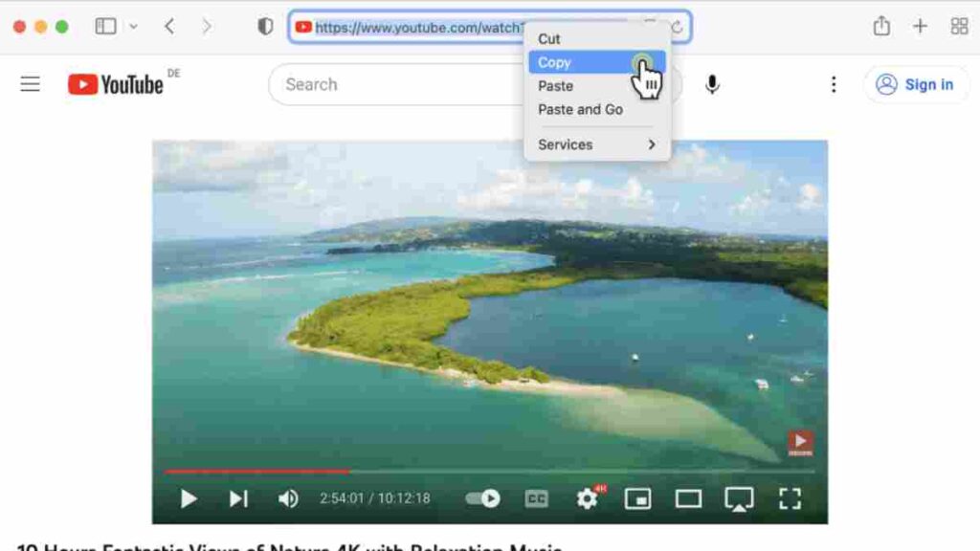
Task: Search with voice microphone icon
Action: coord(712,84)
